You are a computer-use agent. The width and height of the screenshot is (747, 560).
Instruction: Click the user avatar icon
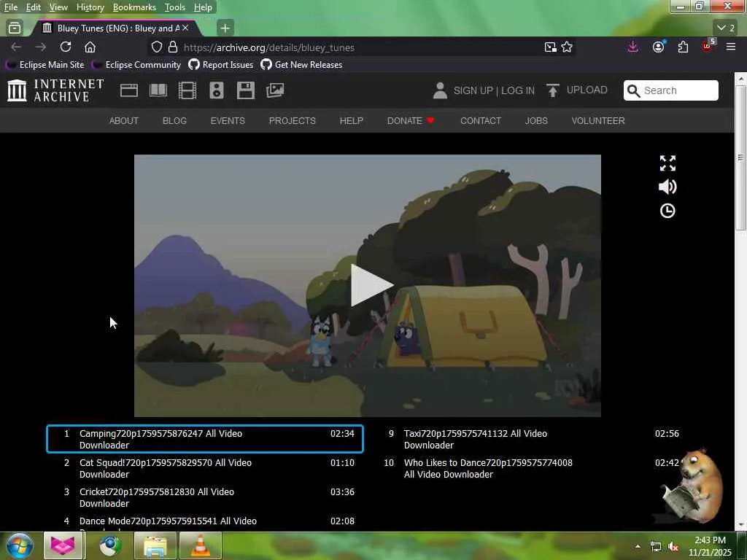tap(440, 90)
